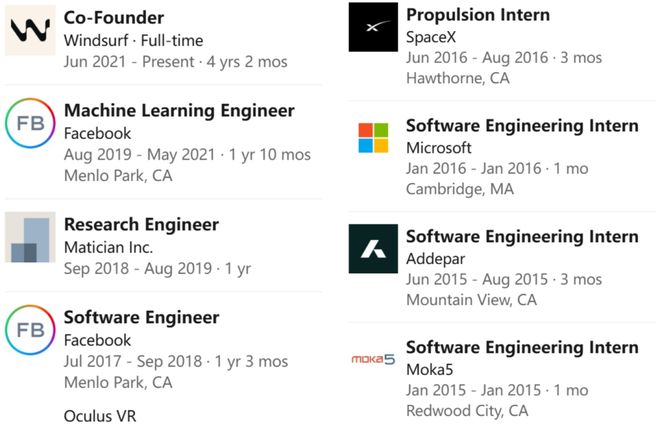Click the Software Engineering Intern title at Addepar
660x425 pixels.
point(521,237)
